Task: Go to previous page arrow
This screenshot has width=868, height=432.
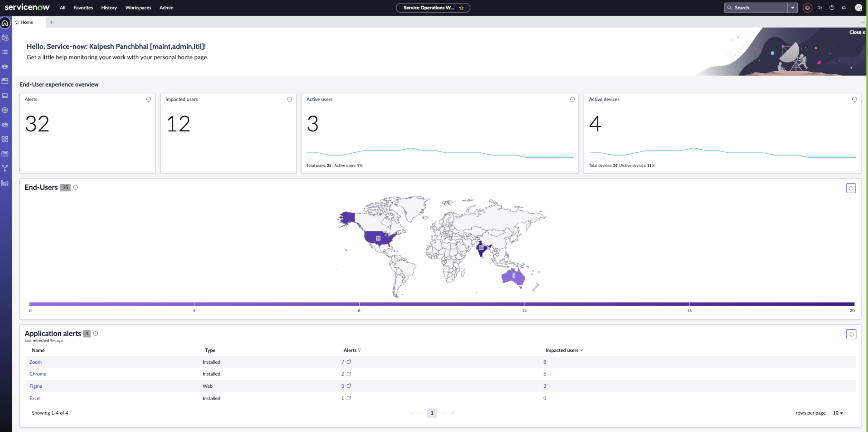Action: pos(422,413)
